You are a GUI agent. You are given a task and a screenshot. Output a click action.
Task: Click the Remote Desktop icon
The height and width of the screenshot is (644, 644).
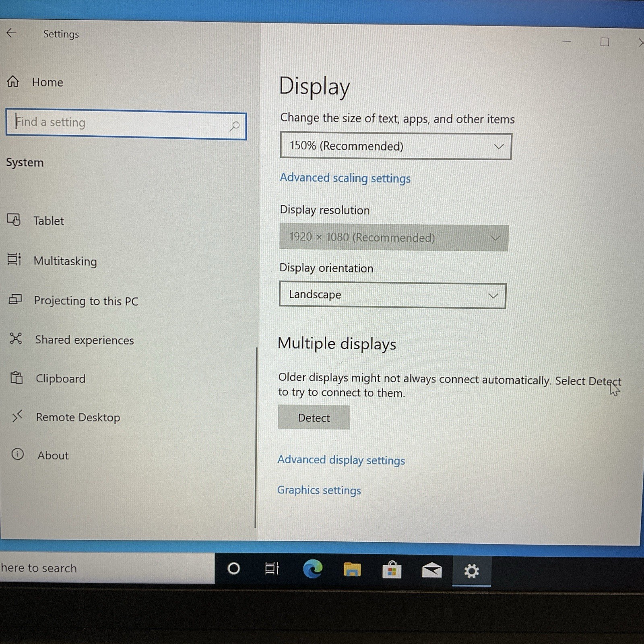coord(17,416)
